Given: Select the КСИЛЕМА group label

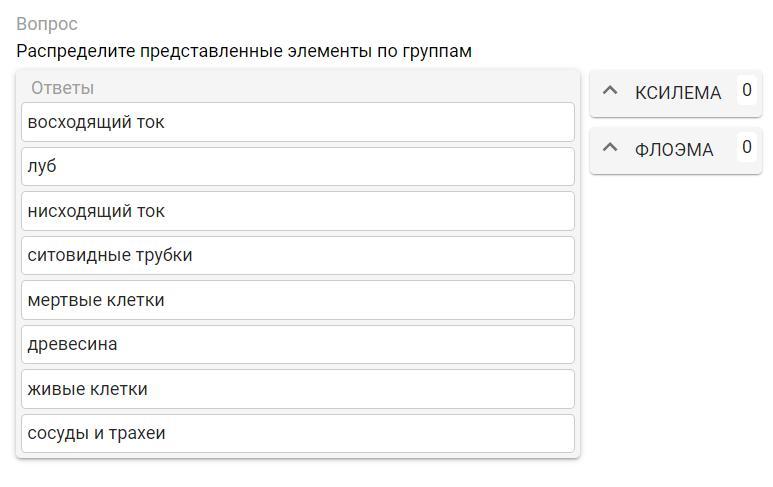Looking at the screenshot, I should 677,93.
